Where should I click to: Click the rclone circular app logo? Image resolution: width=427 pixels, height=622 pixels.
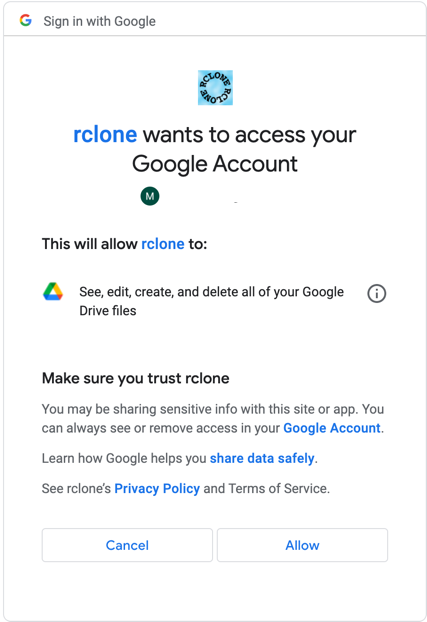[215, 88]
